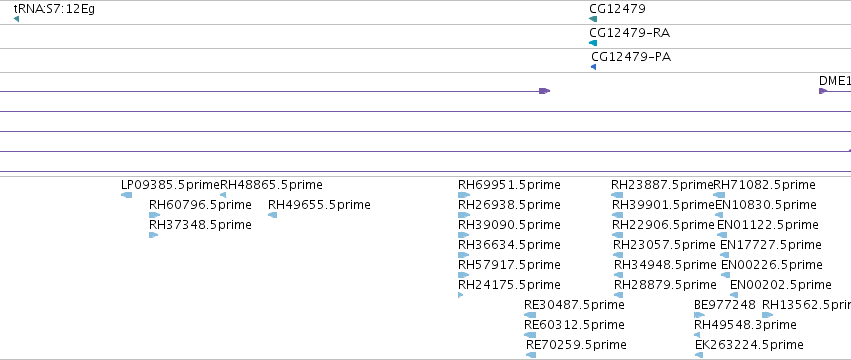Select the EN00202.5prime EST marker
The image size is (851, 360).
(x=734, y=295)
